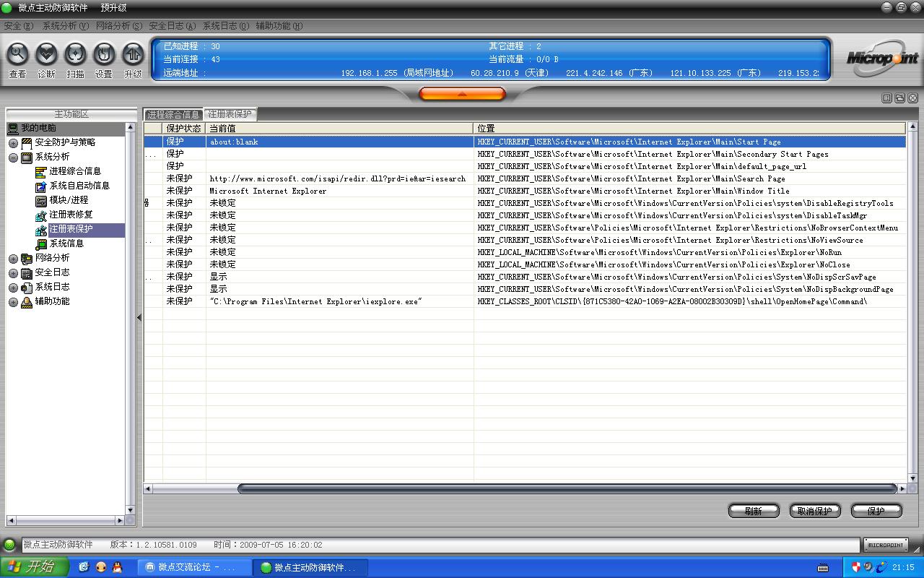Click the status bar green orb icon

(10, 545)
